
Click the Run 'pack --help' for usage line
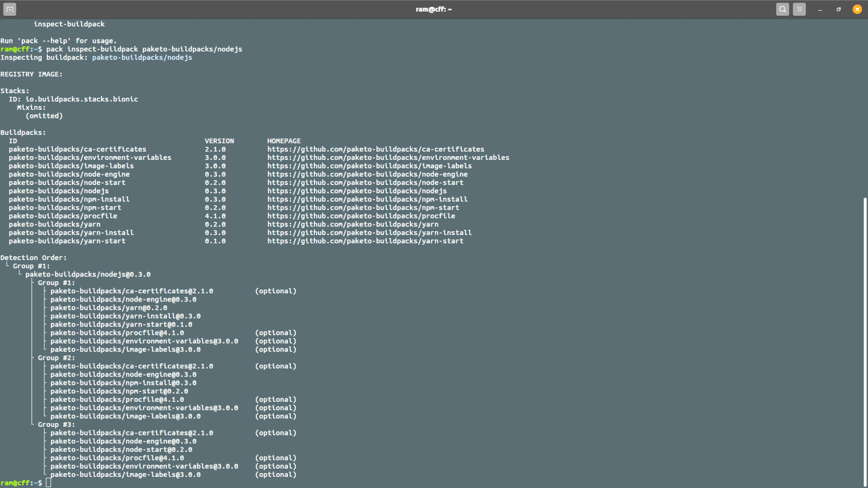pos(58,41)
